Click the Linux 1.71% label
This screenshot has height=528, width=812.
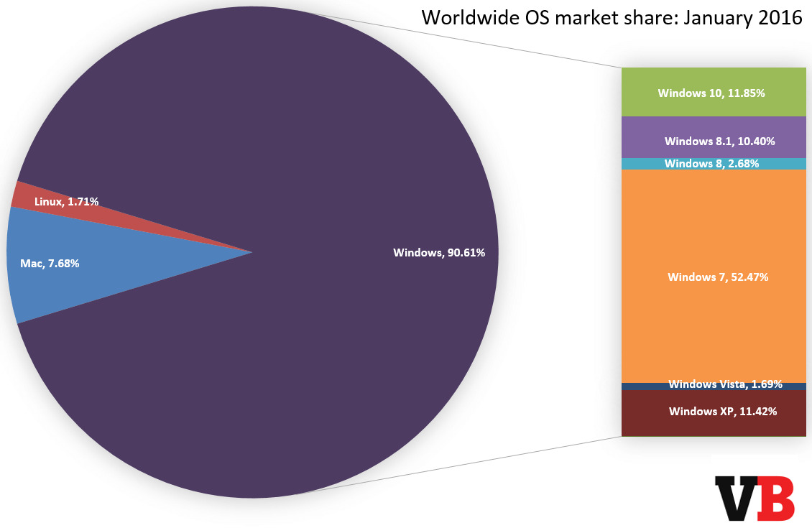pos(65,202)
